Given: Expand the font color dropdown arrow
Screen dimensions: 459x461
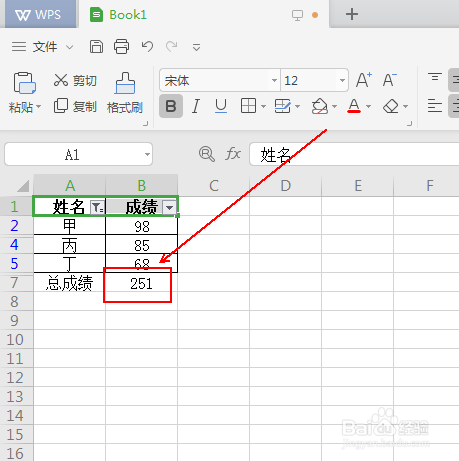Looking at the screenshot, I should coord(368,107).
